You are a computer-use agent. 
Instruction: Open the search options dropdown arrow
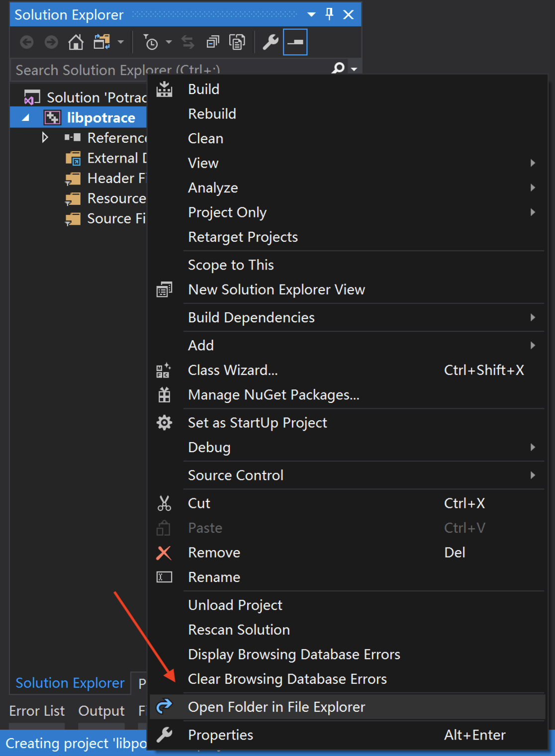pos(354,69)
